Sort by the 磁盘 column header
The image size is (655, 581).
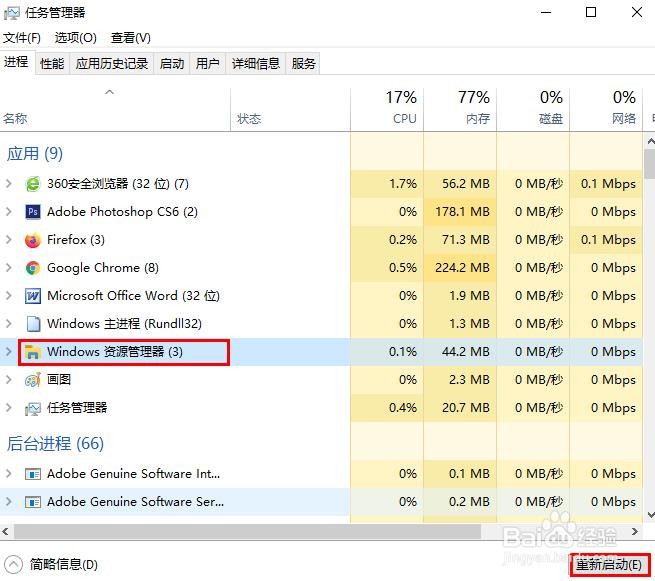533,110
